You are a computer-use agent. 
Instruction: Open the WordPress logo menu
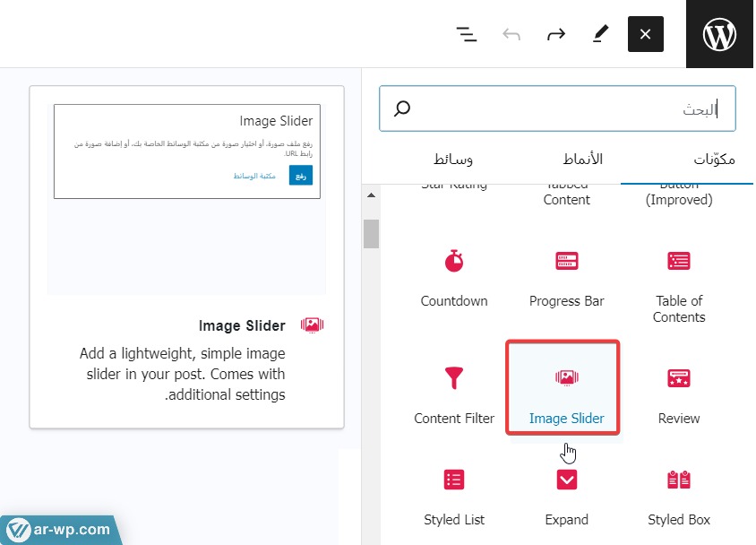point(720,34)
